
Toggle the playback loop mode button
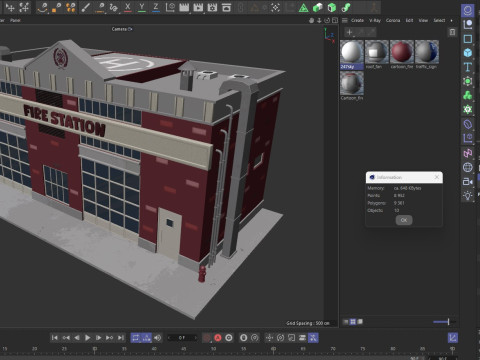click(135, 338)
